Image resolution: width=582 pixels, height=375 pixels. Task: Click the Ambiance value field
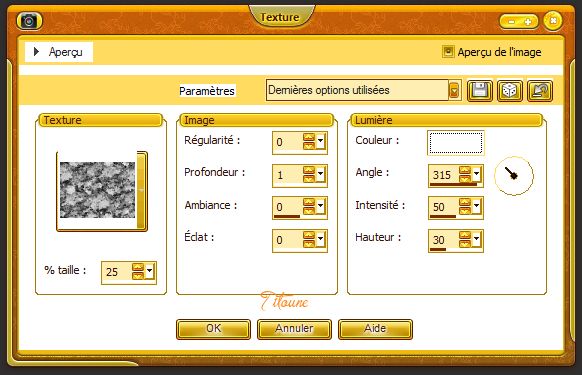pyautogui.click(x=287, y=207)
